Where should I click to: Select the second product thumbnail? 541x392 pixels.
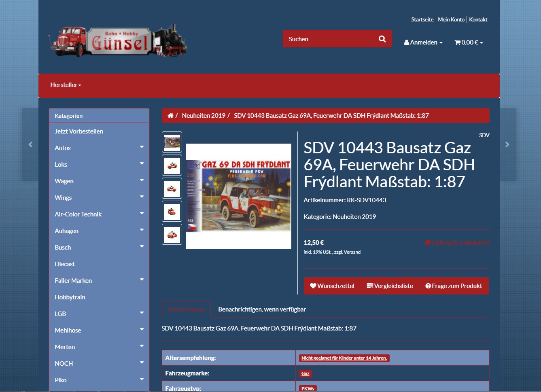172,165
